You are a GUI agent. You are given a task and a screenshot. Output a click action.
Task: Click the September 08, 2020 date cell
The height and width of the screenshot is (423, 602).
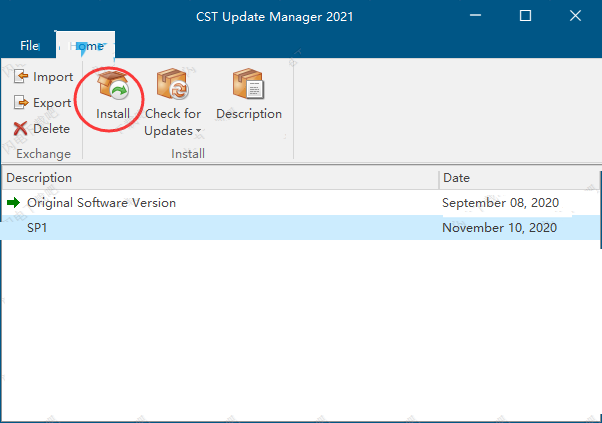pyautogui.click(x=500, y=203)
